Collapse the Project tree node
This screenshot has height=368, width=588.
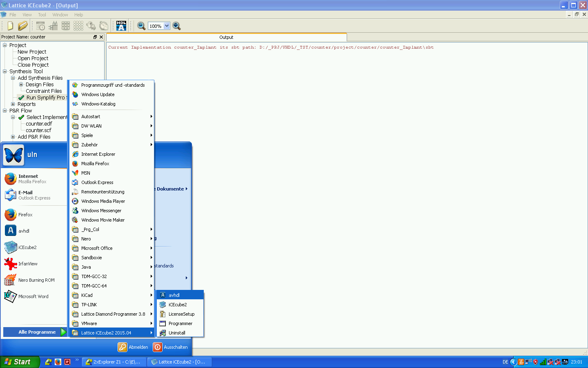point(5,45)
